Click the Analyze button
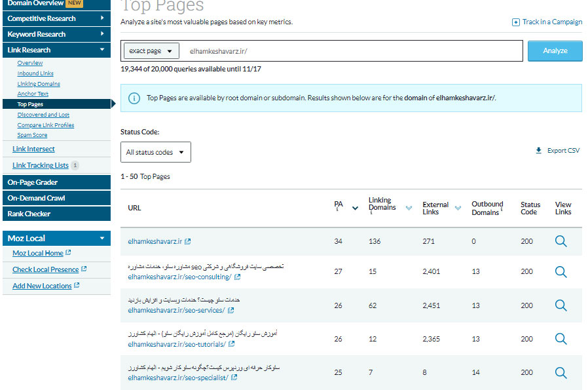This screenshot has height=390, width=588. 555,51
